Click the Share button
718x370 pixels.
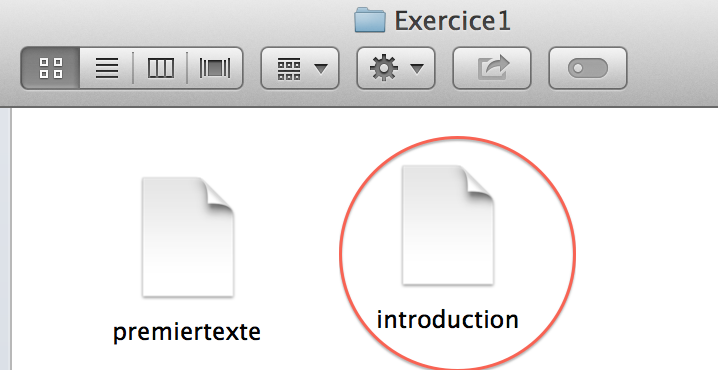(492, 68)
